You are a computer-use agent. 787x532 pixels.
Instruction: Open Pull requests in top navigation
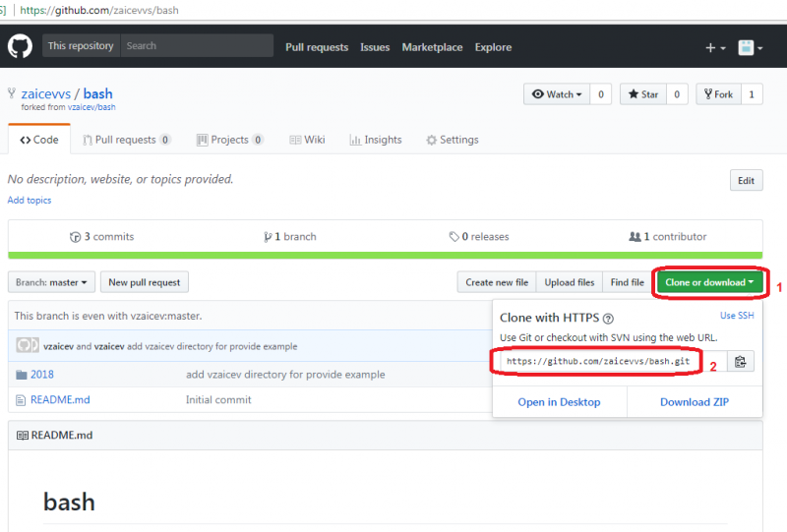(x=317, y=47)
